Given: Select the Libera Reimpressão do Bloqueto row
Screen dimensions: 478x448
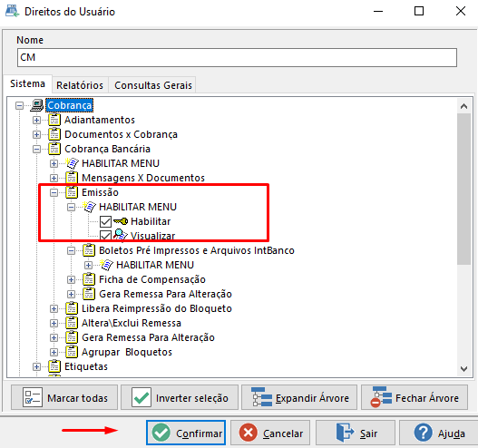Looking at the screenshot, I should [x=157, y=308].
